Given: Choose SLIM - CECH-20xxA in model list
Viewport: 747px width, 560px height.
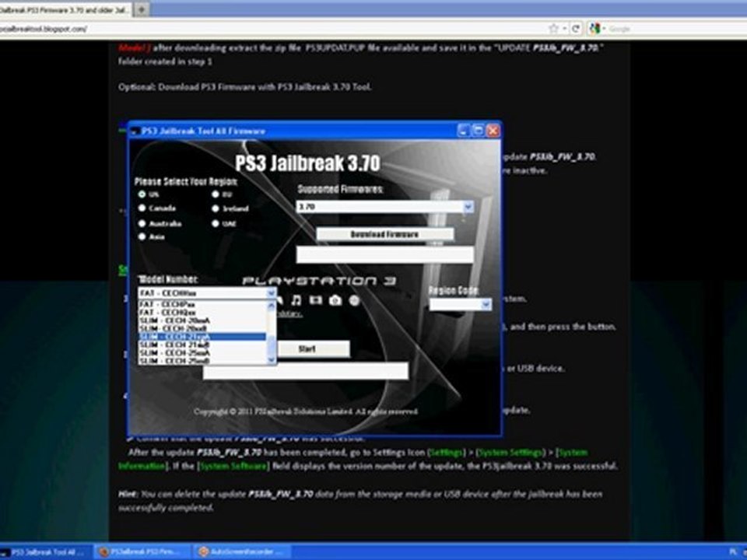Looking at the screenshot, I should click(202, 320).
